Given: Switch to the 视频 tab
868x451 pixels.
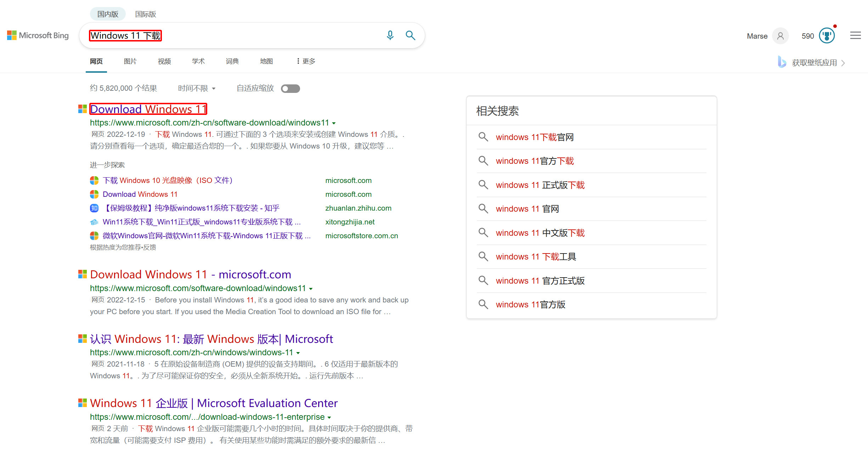Looking at the screenshot, I should pyautogui.click(x=164, y=61).
